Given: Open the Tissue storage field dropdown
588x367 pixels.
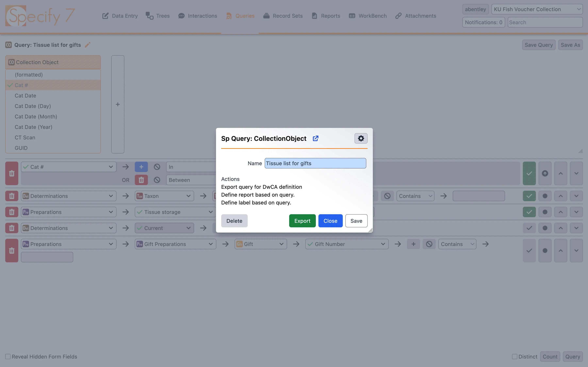Looking at the screenshot, I should point(175,212).
